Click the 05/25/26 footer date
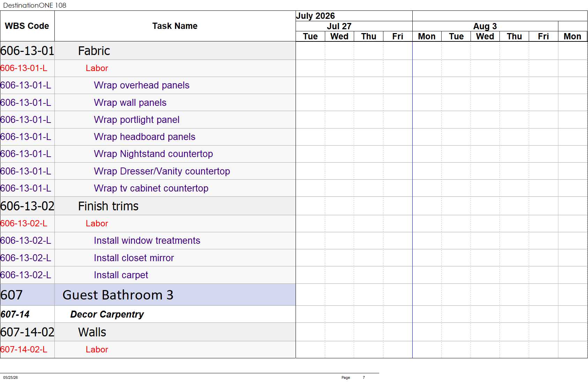Screen dimensions: 588x382 (x=10, y=377)
